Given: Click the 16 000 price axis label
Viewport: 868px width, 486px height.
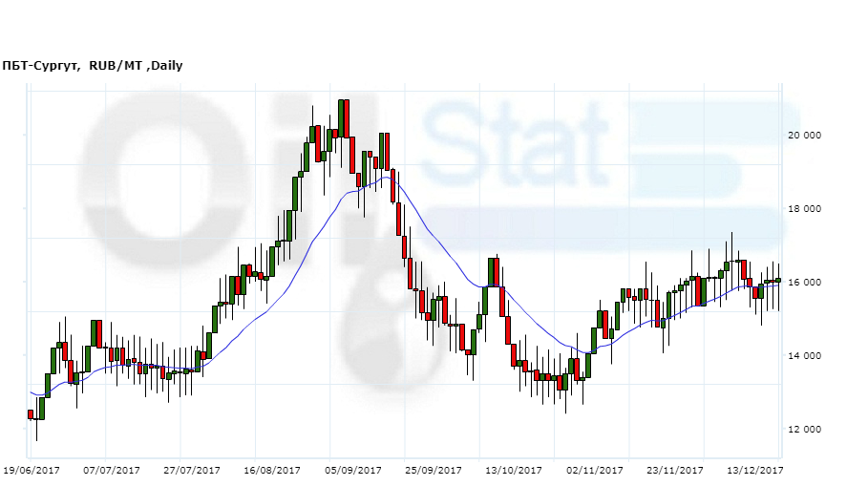Looking at the screenshot, I should [804, 283].
